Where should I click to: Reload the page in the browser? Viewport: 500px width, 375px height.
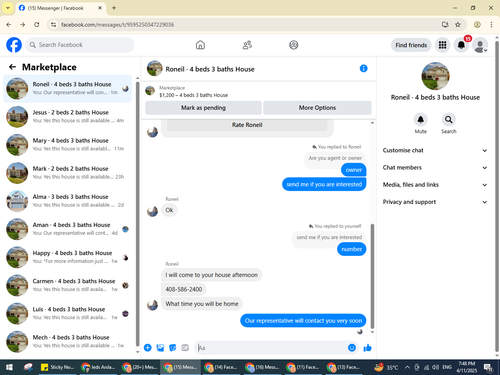37,24
